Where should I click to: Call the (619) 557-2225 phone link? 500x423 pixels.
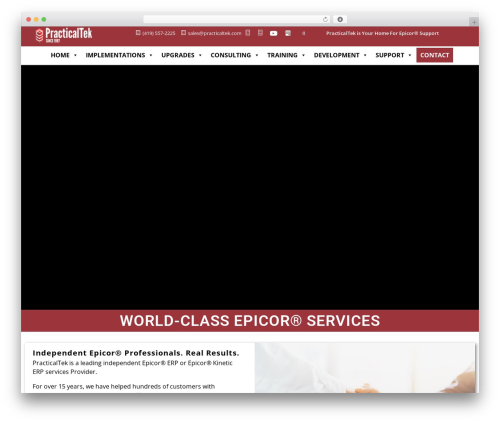158,33
